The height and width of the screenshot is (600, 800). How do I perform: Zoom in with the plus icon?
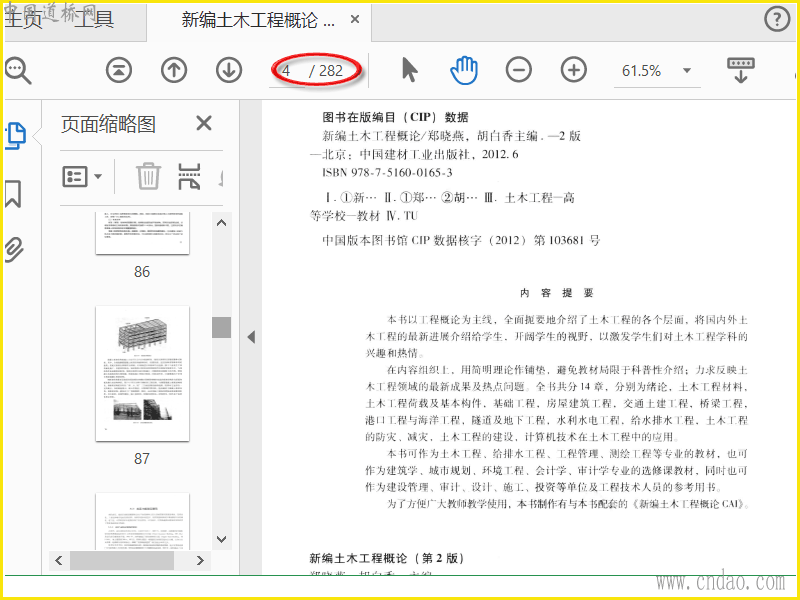point(573,70)
